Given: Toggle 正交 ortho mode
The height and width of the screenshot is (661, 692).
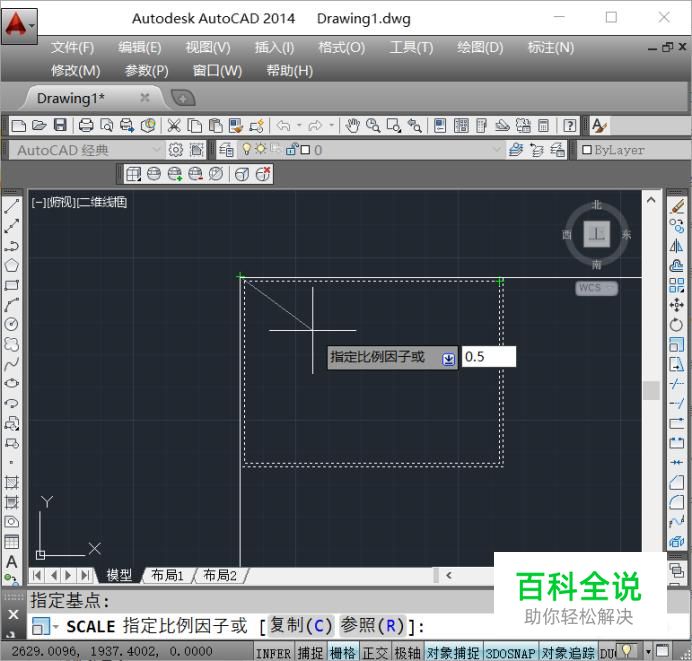Looking at the screenshot, I should (375, 653).
